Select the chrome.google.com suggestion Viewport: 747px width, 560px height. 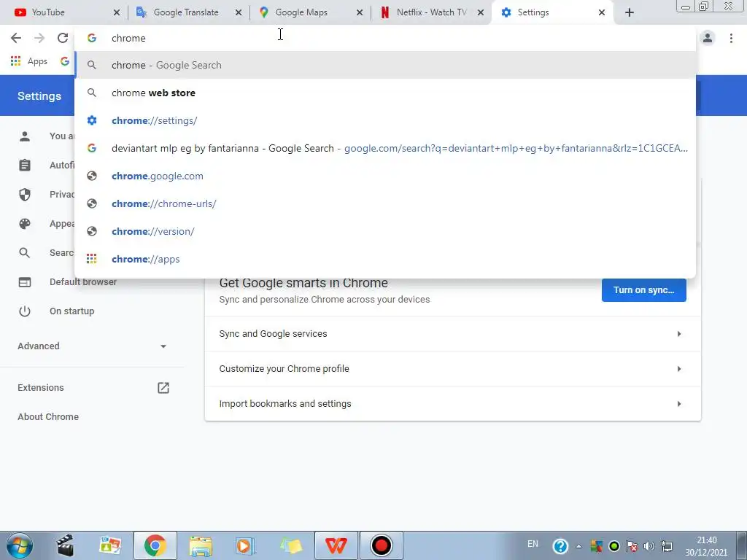(x=385, y=176)
